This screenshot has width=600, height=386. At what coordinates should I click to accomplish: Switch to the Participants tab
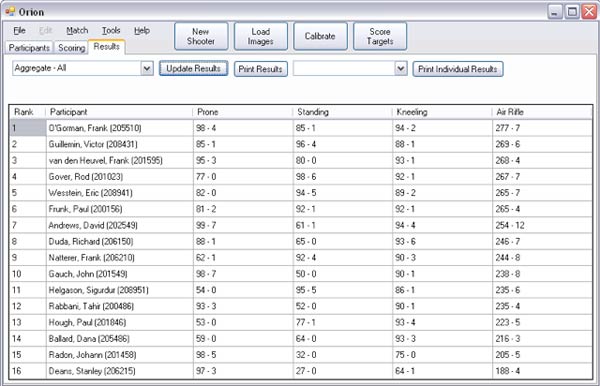29,48
